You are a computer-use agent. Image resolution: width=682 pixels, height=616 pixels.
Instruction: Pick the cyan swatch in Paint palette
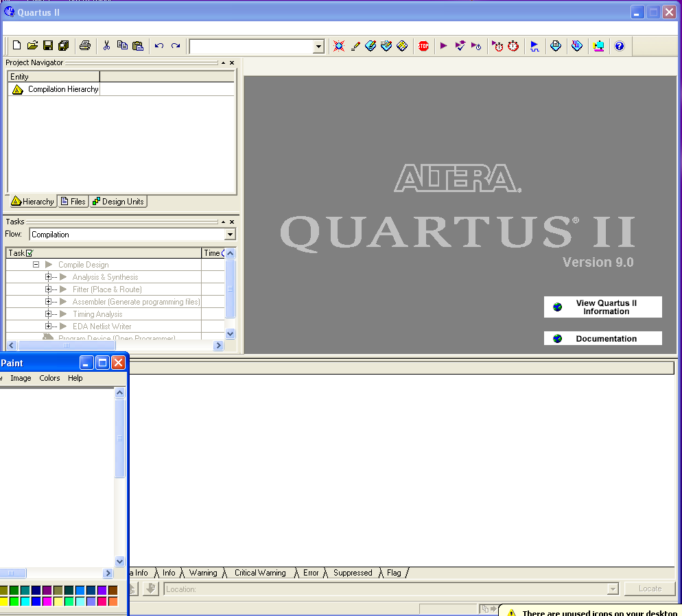tap(25, 601)
